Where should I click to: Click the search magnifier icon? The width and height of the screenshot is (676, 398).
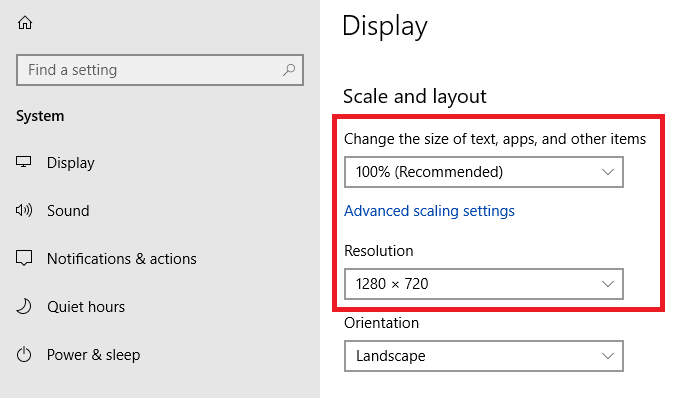tap(289, 70)
